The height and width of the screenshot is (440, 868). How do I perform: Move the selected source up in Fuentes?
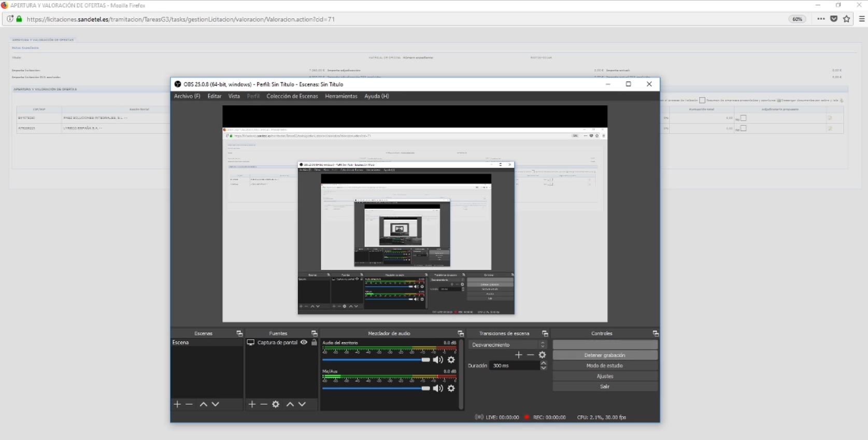coord(290,404)
